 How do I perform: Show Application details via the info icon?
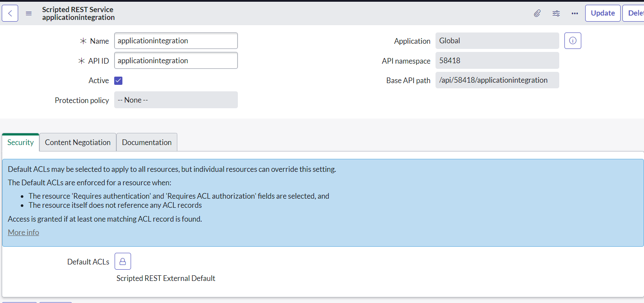click(x=573, y=40)
